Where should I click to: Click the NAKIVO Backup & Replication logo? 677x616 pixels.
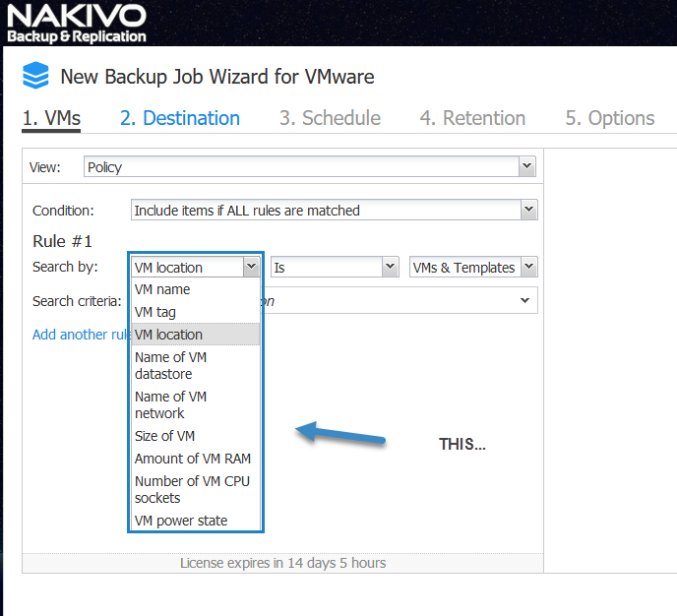pos(77,23)
